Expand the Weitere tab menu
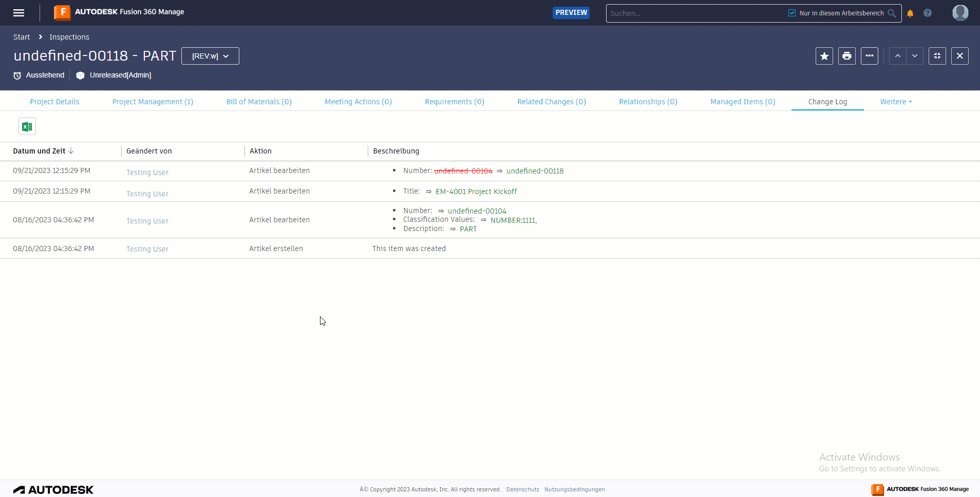 896,101
